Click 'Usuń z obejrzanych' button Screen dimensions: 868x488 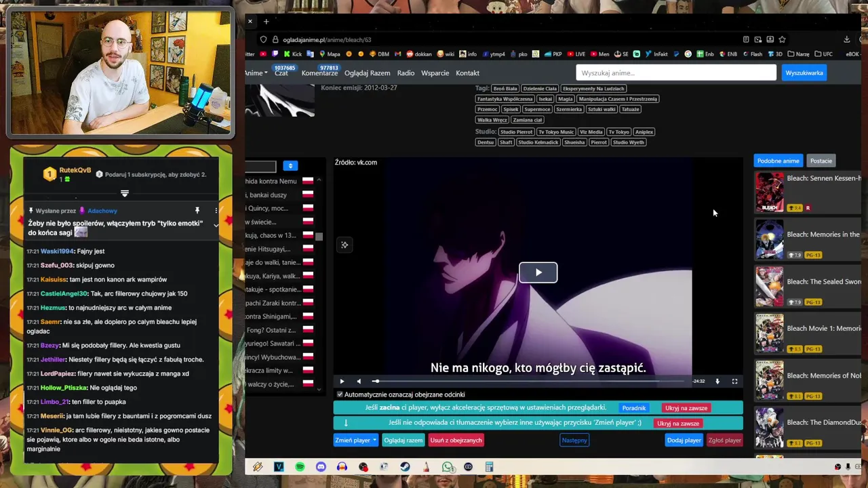click(x=456, y=440)
